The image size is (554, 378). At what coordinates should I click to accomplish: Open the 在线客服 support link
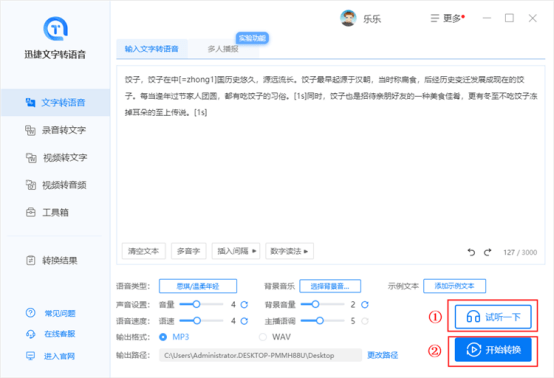click(x=51, y=334)
